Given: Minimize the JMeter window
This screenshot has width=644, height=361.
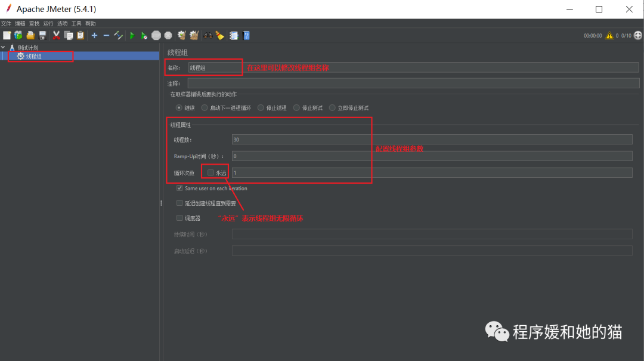Looking at the screenshot, I should pyautogui.click(x=569, y=9).
